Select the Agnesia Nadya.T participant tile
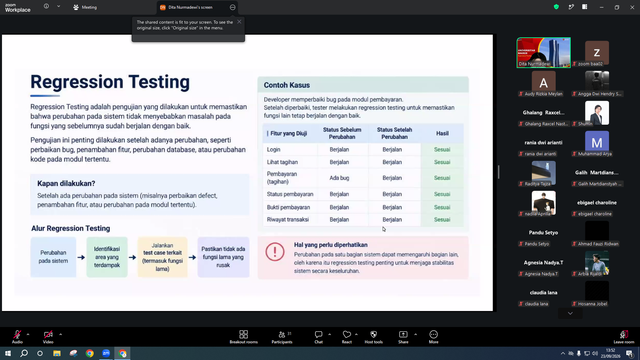This screenshot has width=640, height=360. (544, 263)
